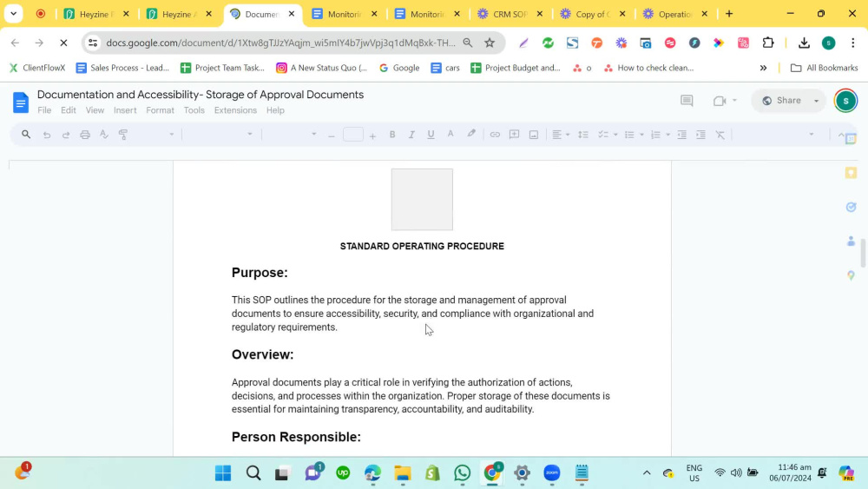868x489 pixels.
Task: Stop loading the page
Action: 63,43
